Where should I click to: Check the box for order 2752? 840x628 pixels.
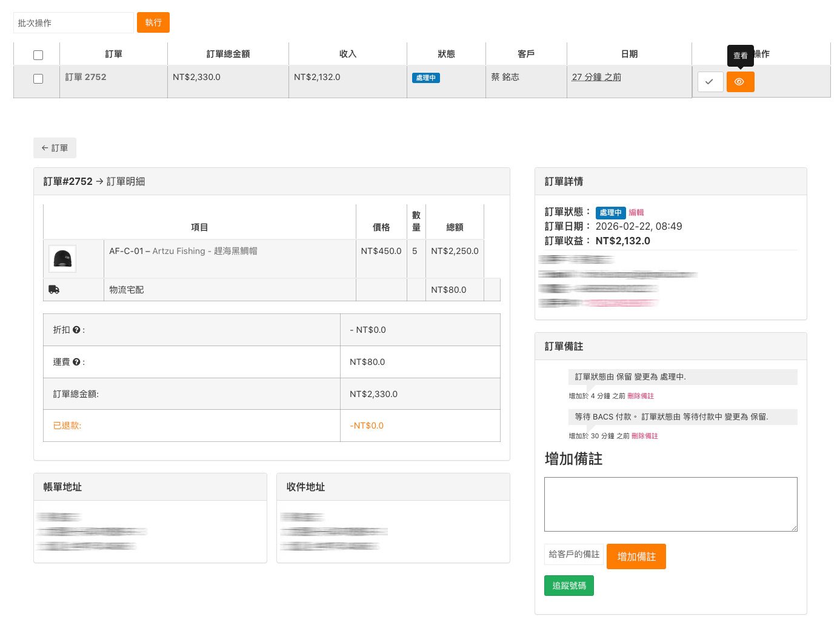click(38, 79)
